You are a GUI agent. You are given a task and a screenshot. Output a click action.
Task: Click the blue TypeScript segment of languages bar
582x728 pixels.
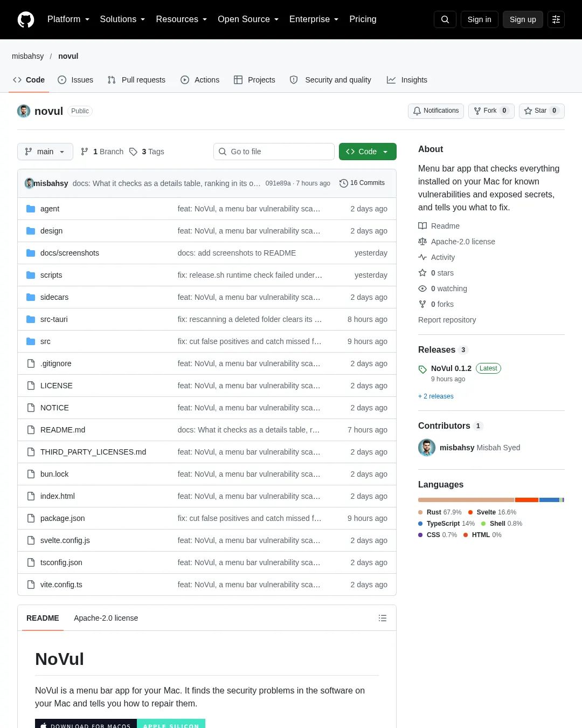point(549,500)
